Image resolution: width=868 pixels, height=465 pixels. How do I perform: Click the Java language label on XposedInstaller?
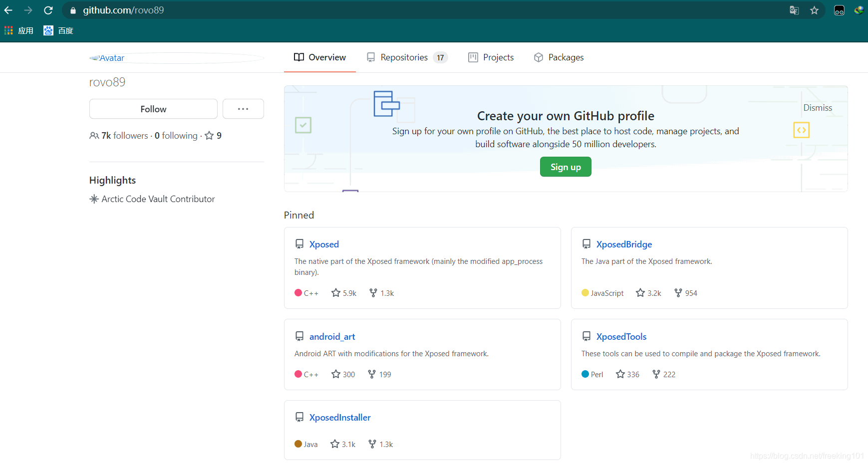click(310, 444)
